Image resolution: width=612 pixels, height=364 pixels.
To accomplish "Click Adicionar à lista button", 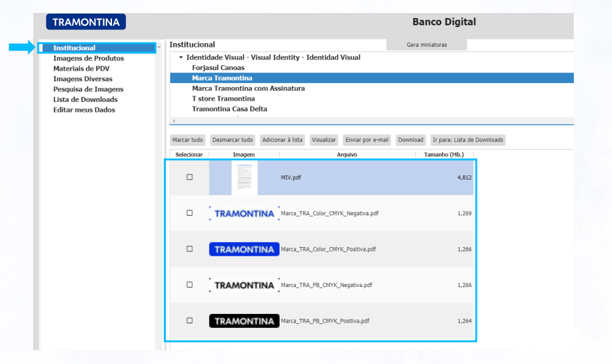I will pyautogui.click(x=282, y=139).
